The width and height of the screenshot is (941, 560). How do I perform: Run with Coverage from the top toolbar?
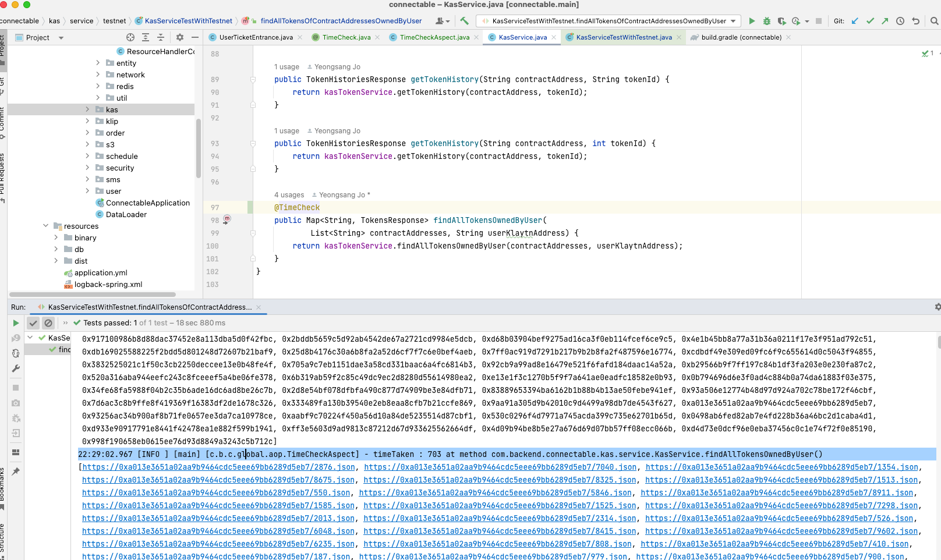tap(781, 21)
